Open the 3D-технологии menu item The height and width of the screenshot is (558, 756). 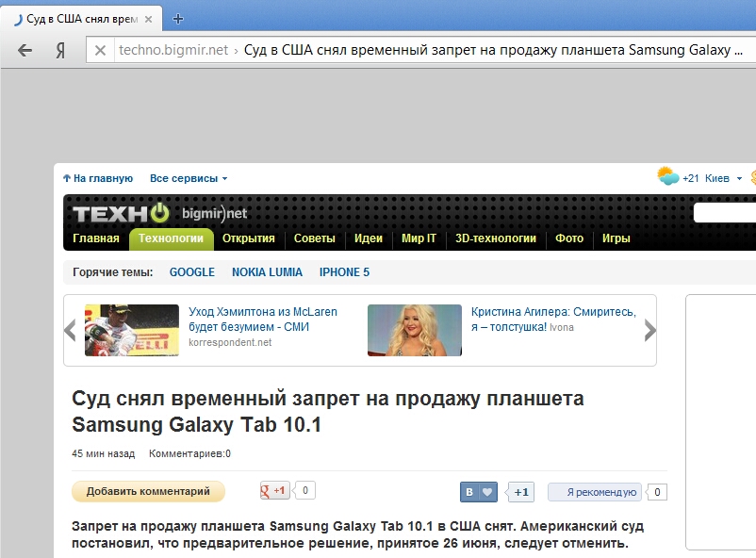tap(496, 238)
